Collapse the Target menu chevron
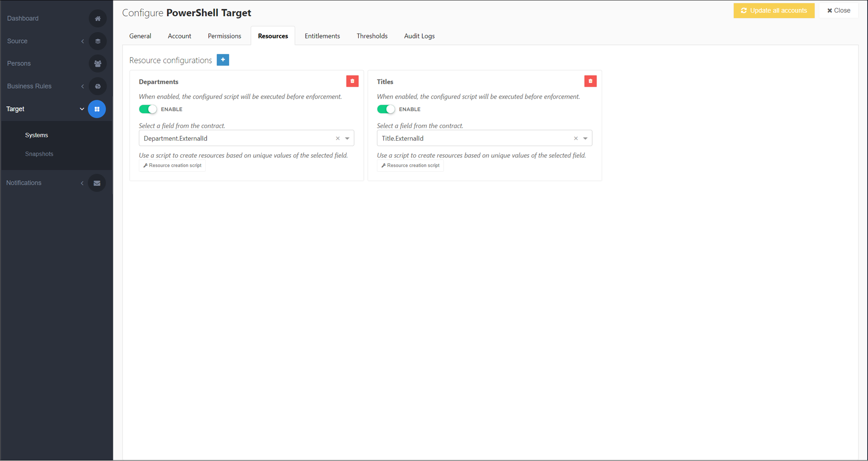This screenshot has height=461, width=868. 82,109
